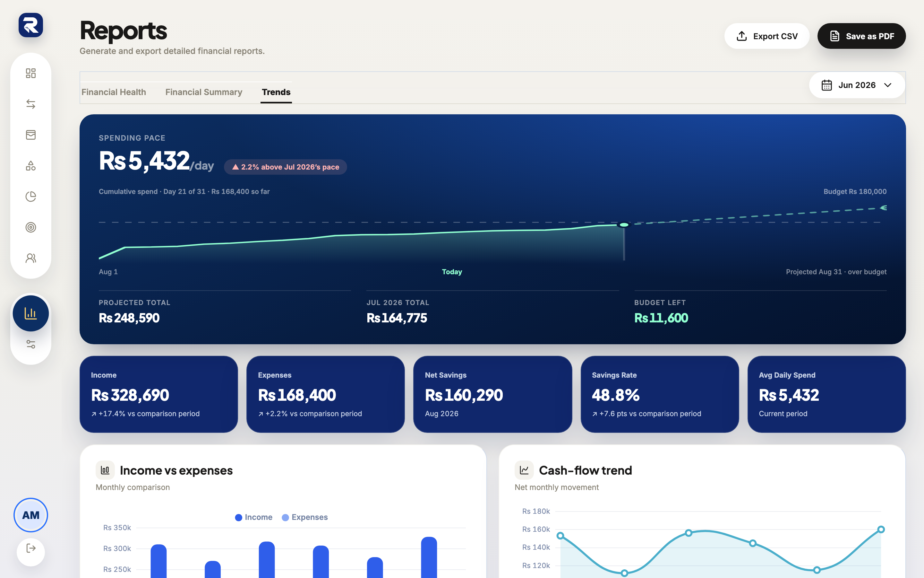Open goals via the target icon
This screenshot has height=578, width=924.
[x=30, y=227]
